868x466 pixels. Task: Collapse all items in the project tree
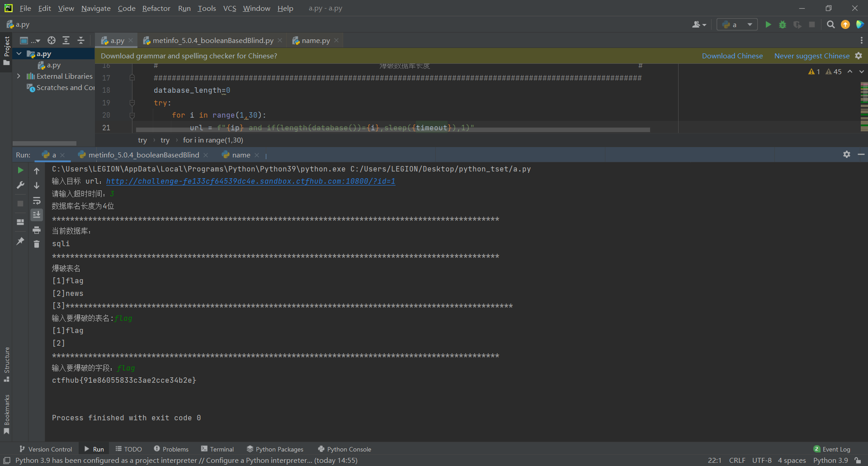pos(81,40)
